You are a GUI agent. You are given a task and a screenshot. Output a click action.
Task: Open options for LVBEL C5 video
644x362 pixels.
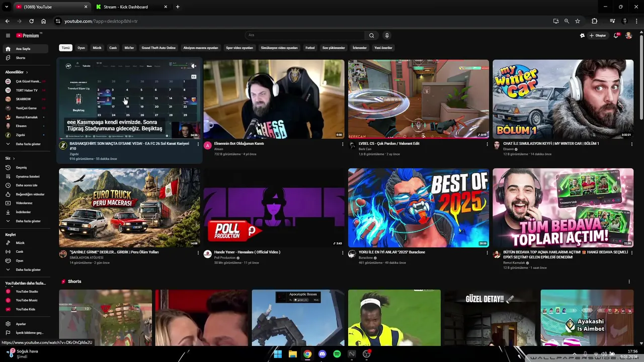(x=487, y=144)
